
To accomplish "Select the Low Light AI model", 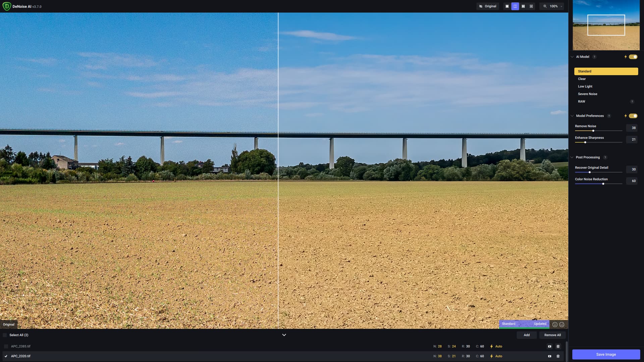I will [x=585, y=86].
